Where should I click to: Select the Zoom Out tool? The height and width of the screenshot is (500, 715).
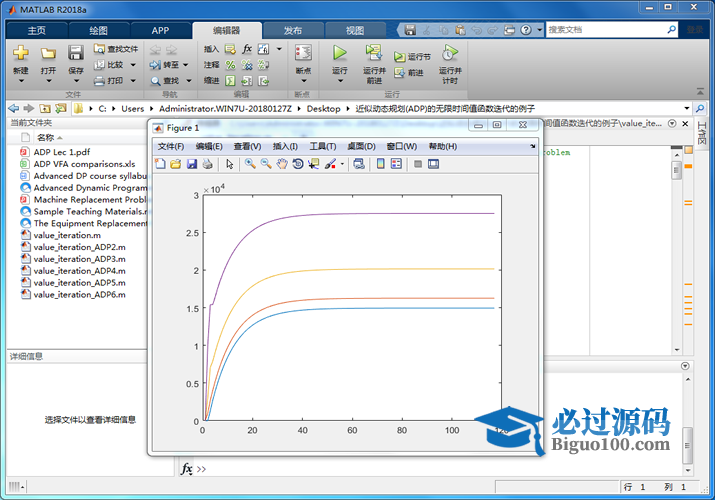click(x=266, y=164)
